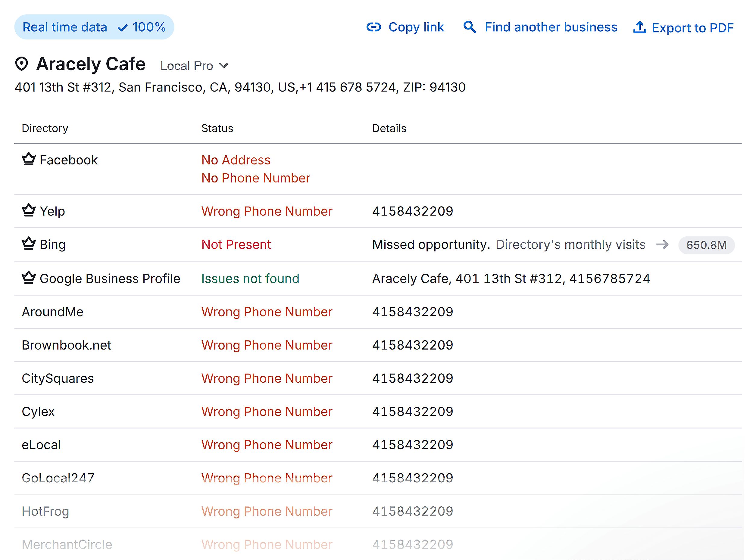The image size is (753, 560).
Task: Click Wrong Phone Number status in eLocal row
Action: [x=267, y=445]
